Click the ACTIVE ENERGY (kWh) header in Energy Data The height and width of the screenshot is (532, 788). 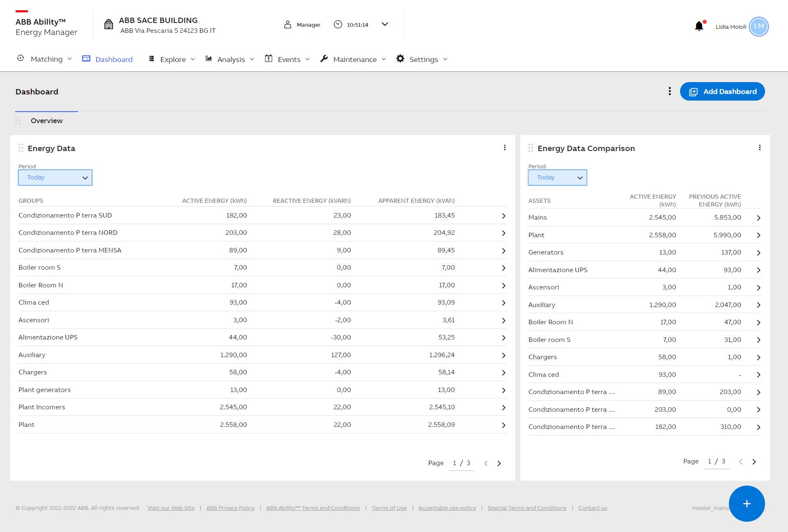pos(215,201)
